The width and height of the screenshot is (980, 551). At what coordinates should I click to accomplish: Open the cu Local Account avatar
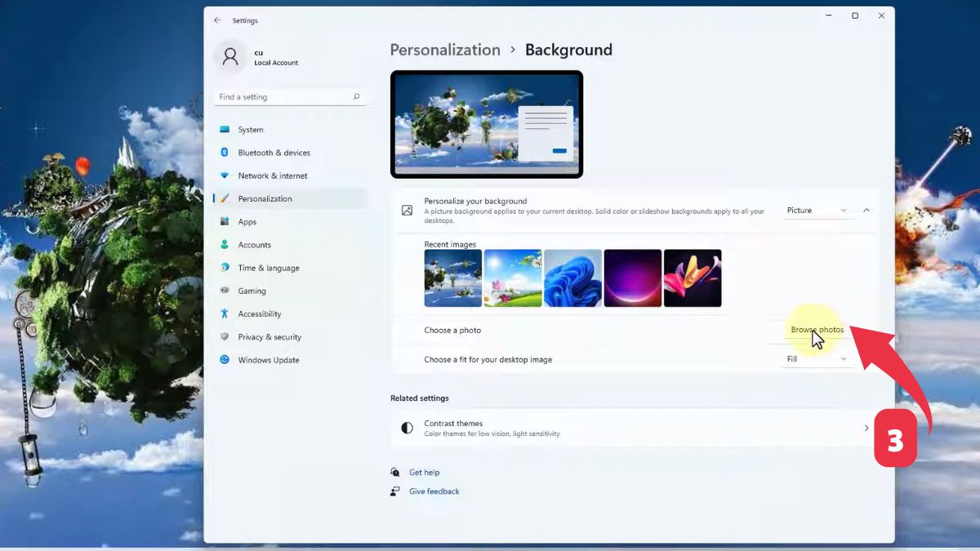coord(231,56)
